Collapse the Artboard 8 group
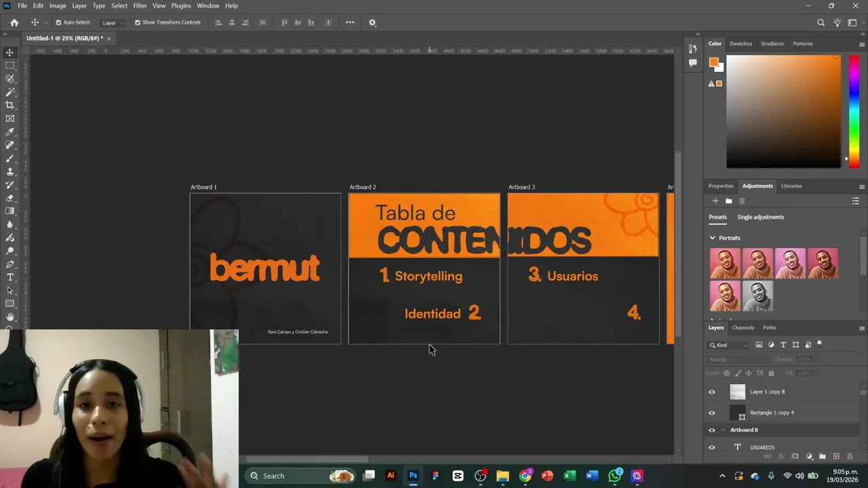 click(723, 430)
